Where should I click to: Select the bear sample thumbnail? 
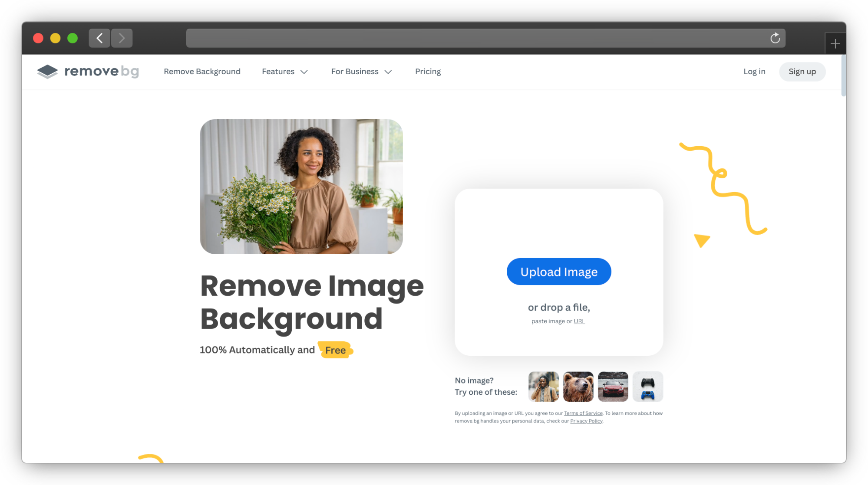[578, 386]
